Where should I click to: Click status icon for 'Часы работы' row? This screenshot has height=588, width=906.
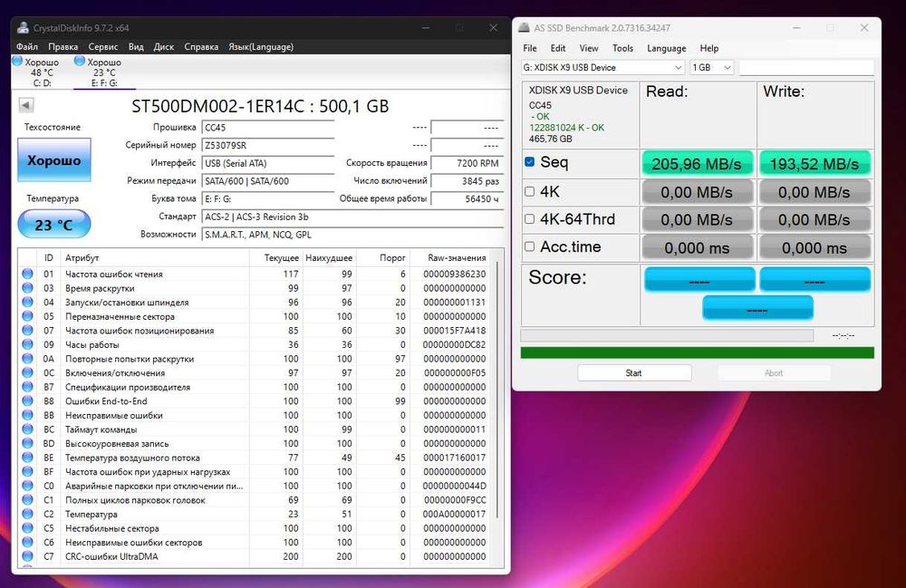(x=28, y=344)
